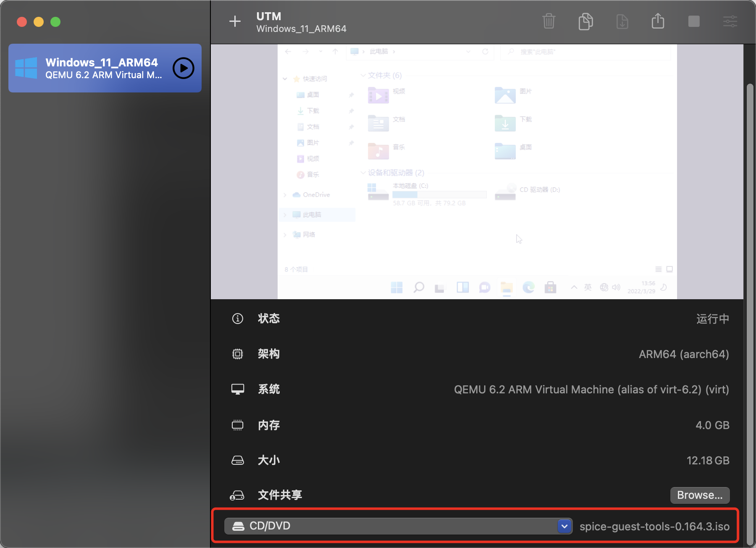Start the VM with the sidebar play button
Image resolution: width=756 pixels, height=548 pixels.
183,68
